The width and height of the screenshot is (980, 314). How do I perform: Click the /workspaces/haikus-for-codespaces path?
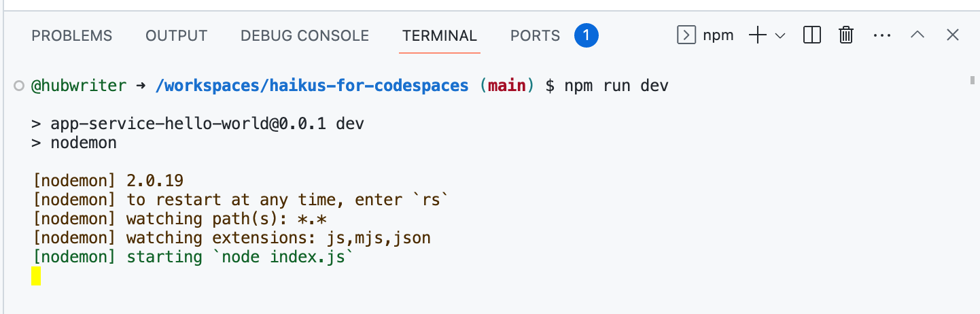pyautogui.click(x=312, y=86)
